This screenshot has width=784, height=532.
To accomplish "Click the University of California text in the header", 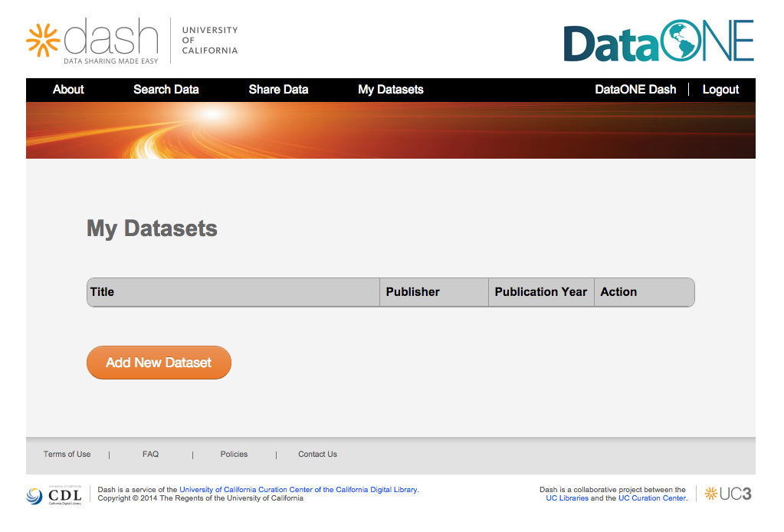I will [x=210, y=40].
